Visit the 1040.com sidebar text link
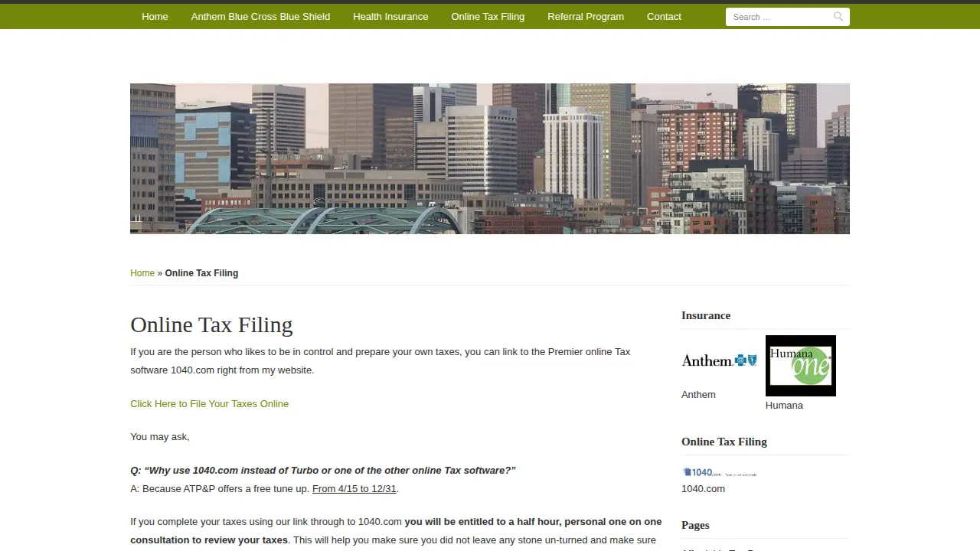Viewport: 980px width, 551px height. [703, 489]
